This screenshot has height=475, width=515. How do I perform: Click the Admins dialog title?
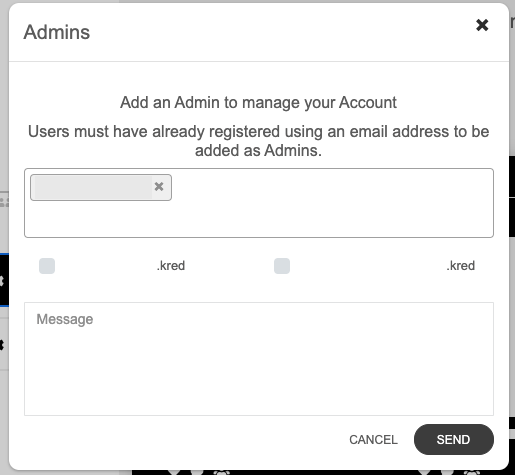pyautogui.click(x=57, y=32)
